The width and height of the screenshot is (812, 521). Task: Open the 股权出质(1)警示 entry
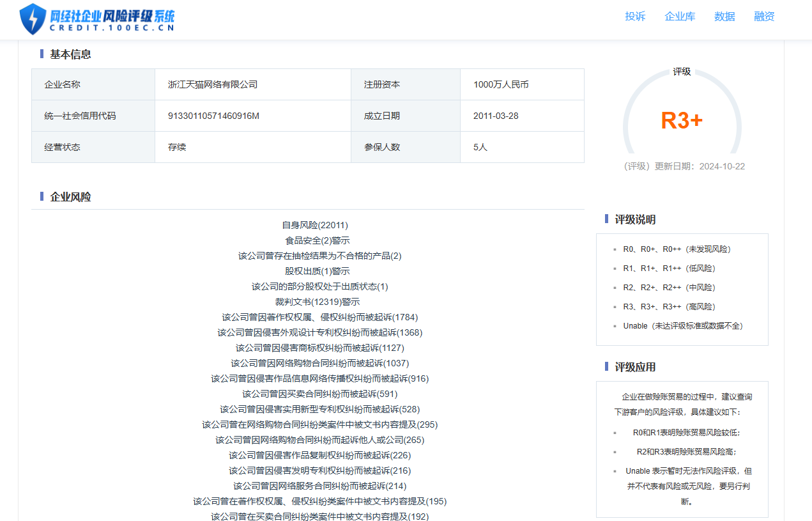pos(317,271)
